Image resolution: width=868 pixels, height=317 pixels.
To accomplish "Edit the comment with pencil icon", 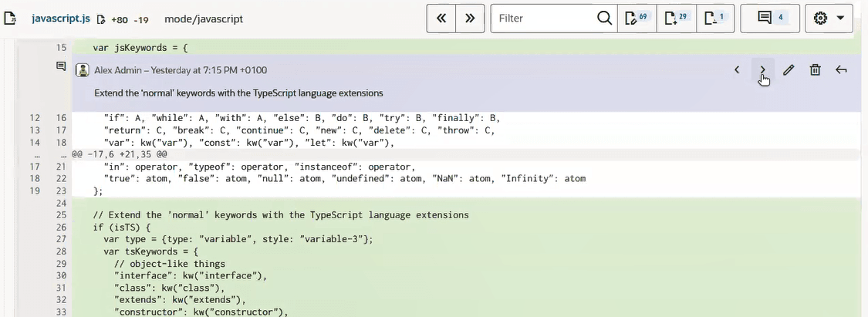I will tap(789, 69).
